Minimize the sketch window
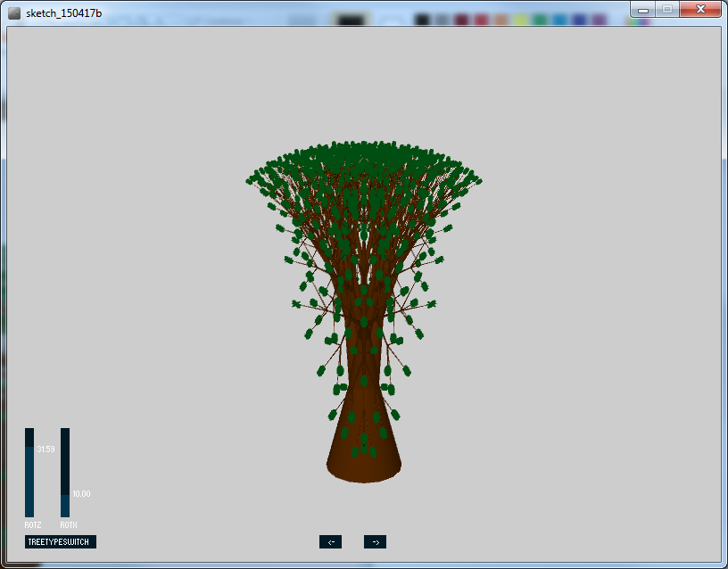This screenshot has width=728, height=569. [643, 9]
